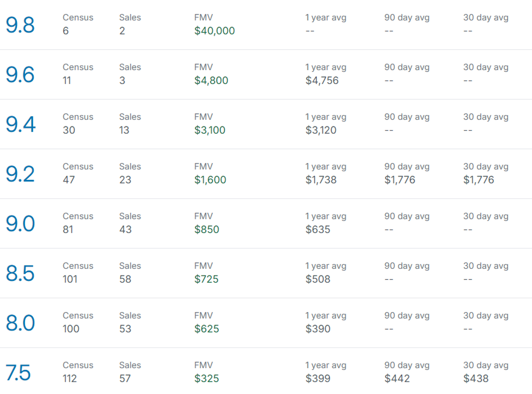The height and width of the screenshot is (394, 532).
Task: Select the sales count 58
Action: pos(125,279)
